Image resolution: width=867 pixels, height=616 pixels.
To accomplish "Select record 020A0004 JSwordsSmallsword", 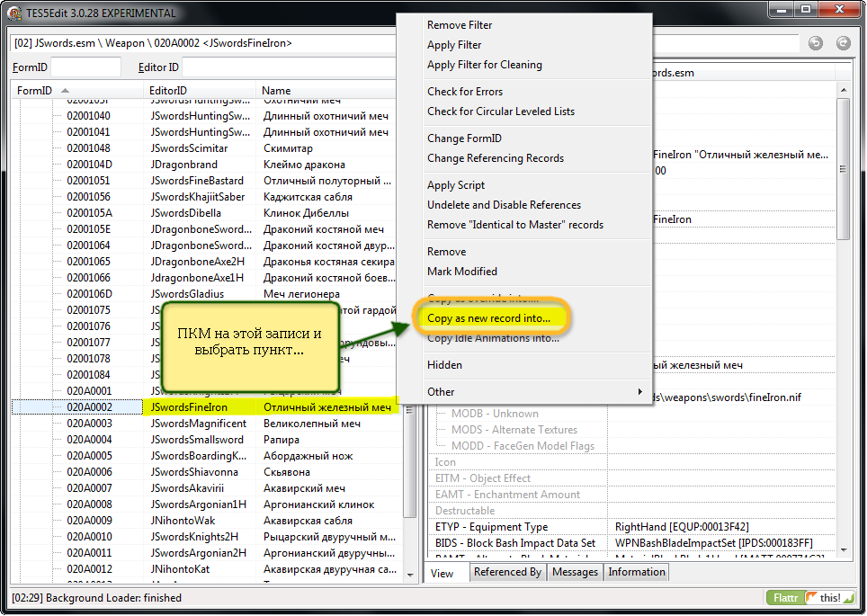I will pos(208,440).
